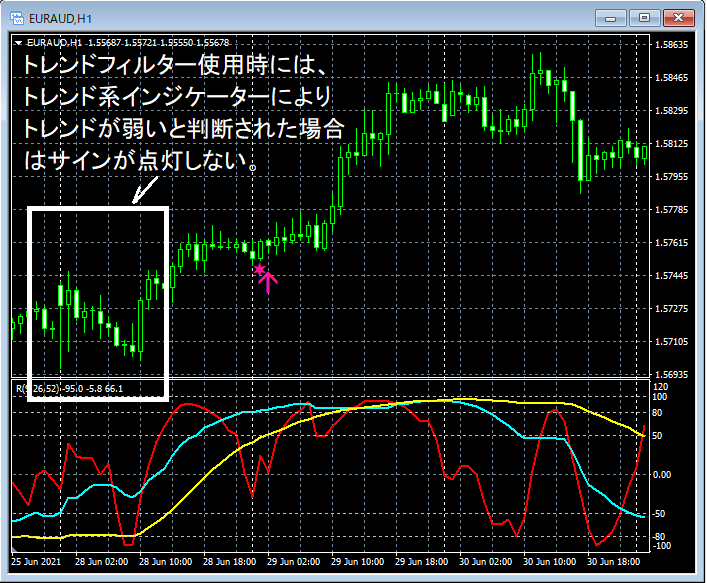
Task: Click price level 1.57445 on scale
Action: pos(671,275)
